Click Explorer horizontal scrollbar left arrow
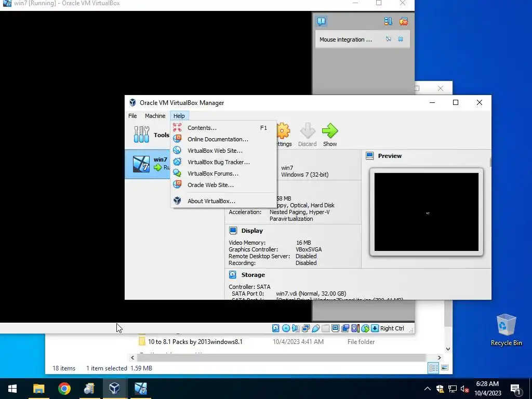 tap(132, 357)
